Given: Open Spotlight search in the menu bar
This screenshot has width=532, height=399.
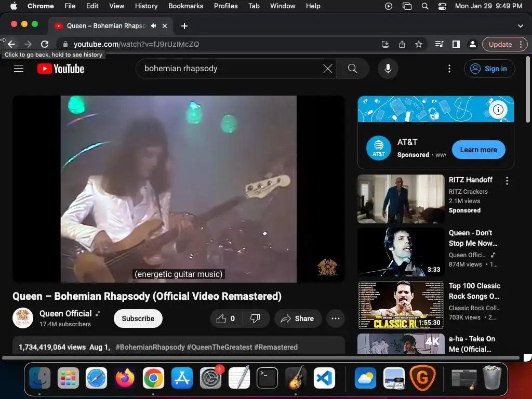Looking at the screenshot, I should click(425, 6).
